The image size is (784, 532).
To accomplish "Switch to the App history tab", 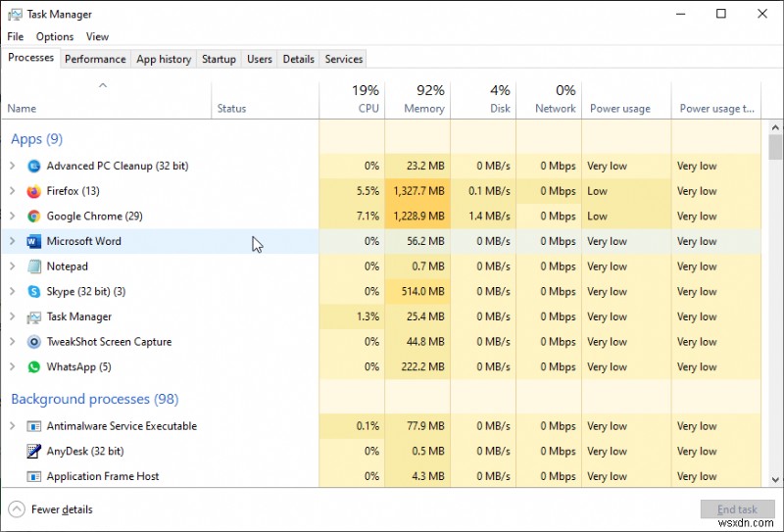I will [x=164, y=59].
